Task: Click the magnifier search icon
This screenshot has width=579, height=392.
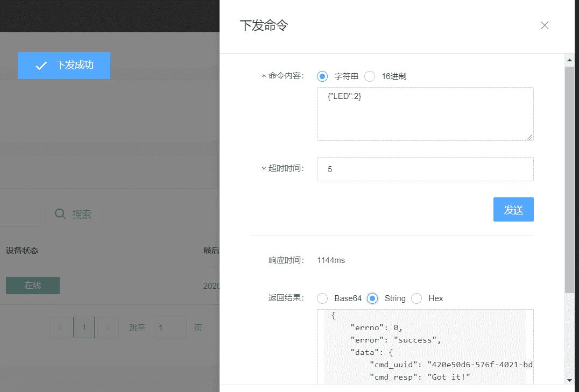Action: click(x=60, y=213)
